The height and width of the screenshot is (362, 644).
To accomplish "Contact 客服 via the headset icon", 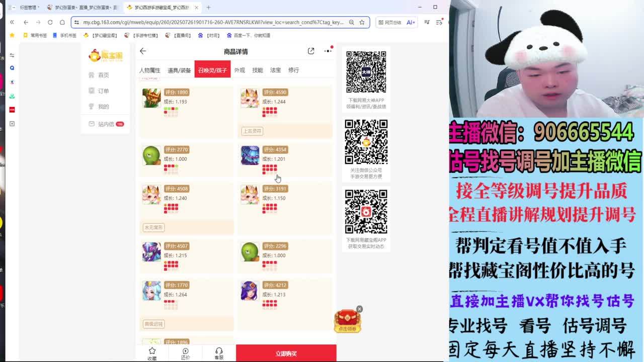I will pyautogui.click(x=219, y=353).
